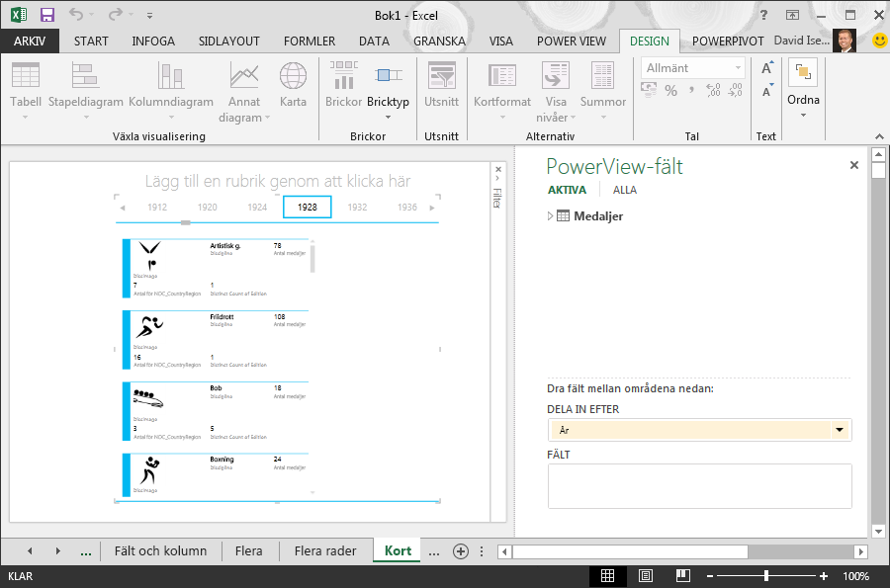Open the Annat diagram menu
The image size is (890, 588).
pyautogui.click(x=244, y=91)
